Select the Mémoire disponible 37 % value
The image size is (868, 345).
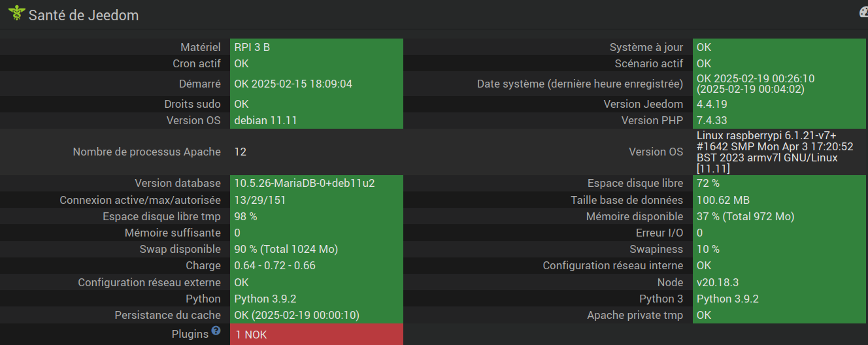point(779,216)
